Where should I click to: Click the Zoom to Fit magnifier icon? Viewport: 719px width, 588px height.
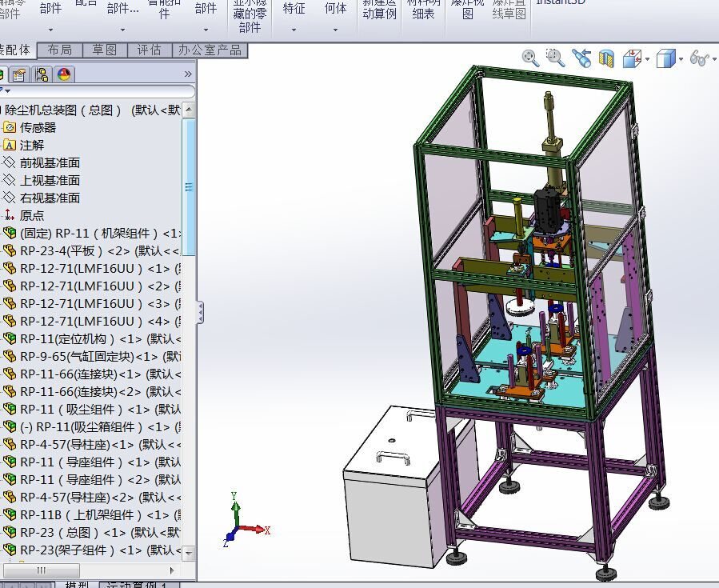pyautogui.click(x=530, y=58)
